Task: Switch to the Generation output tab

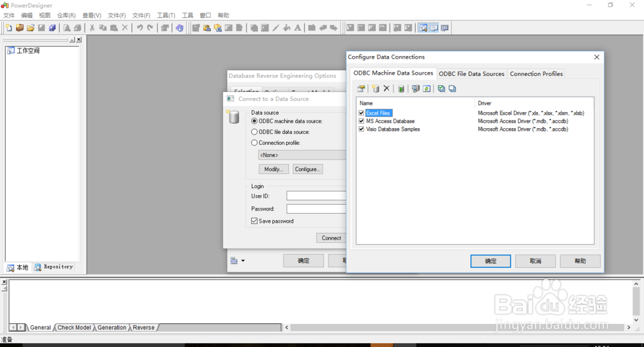Action: 111,328
